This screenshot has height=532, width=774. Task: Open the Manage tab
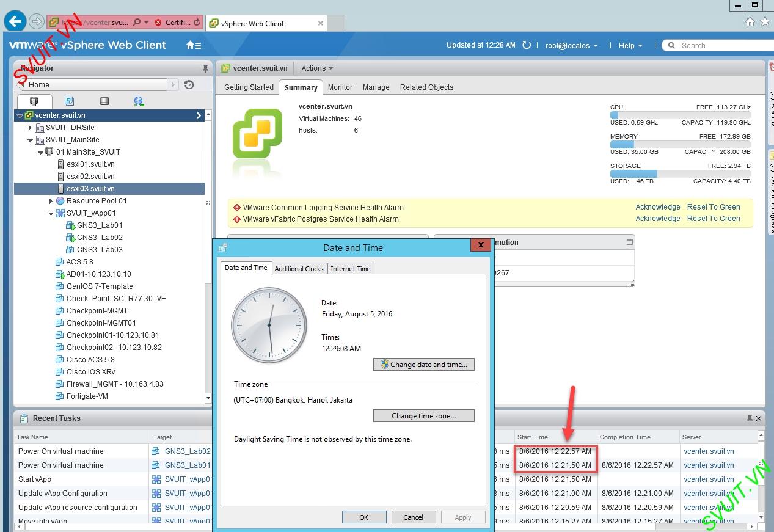tap(376, 87)
